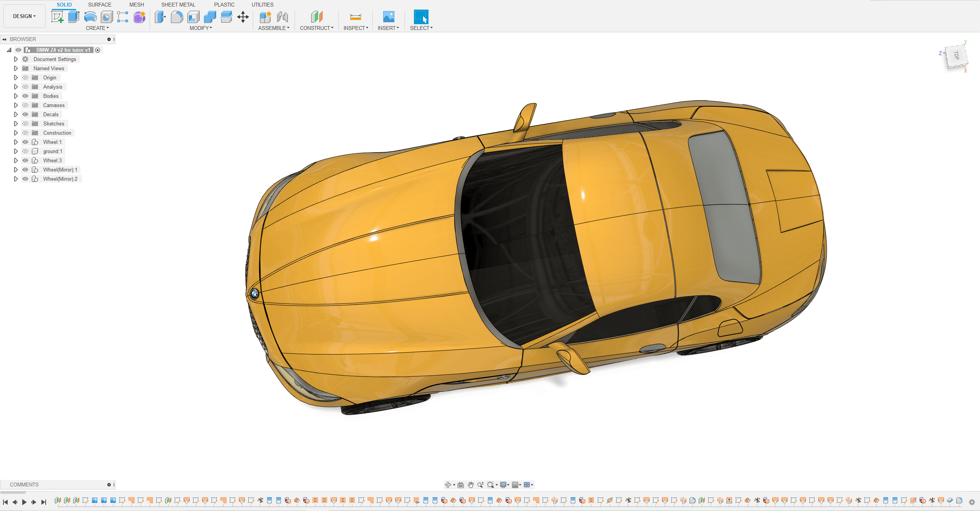Select the Move/Copy tool
The height and width of the screenshot is (511, 980).
[243, 17]
